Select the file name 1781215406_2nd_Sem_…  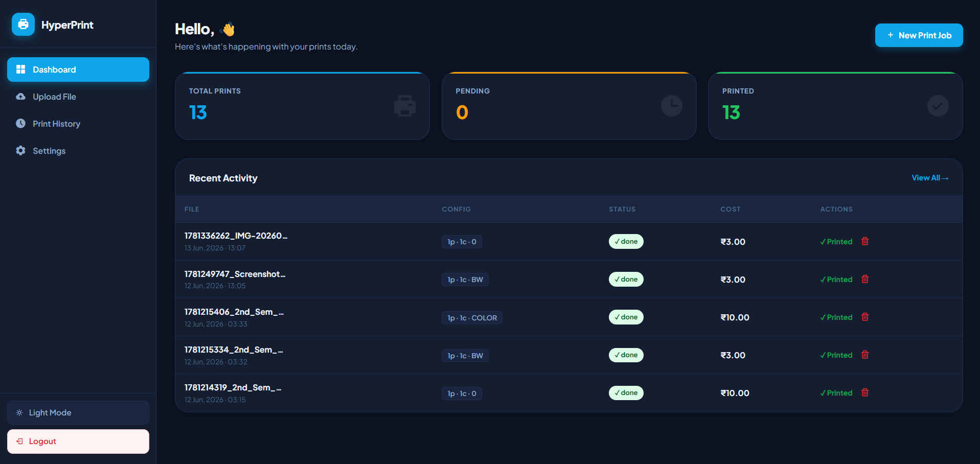coord(234,312)
